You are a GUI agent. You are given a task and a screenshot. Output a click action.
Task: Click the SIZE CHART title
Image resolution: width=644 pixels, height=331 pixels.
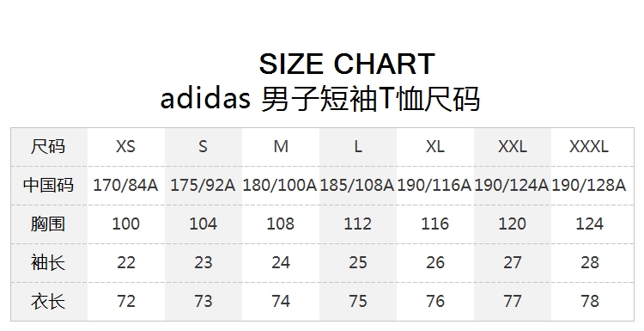pos(347,64)
